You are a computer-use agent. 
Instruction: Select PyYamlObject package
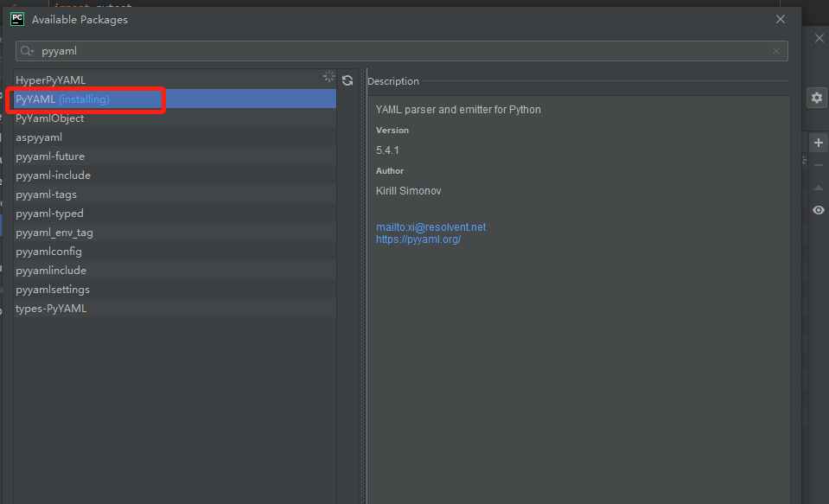point(175,118)
